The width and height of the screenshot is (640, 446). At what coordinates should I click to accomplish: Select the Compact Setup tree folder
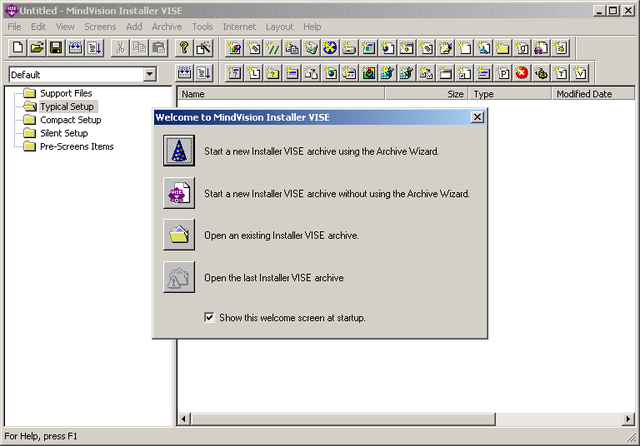70,120
